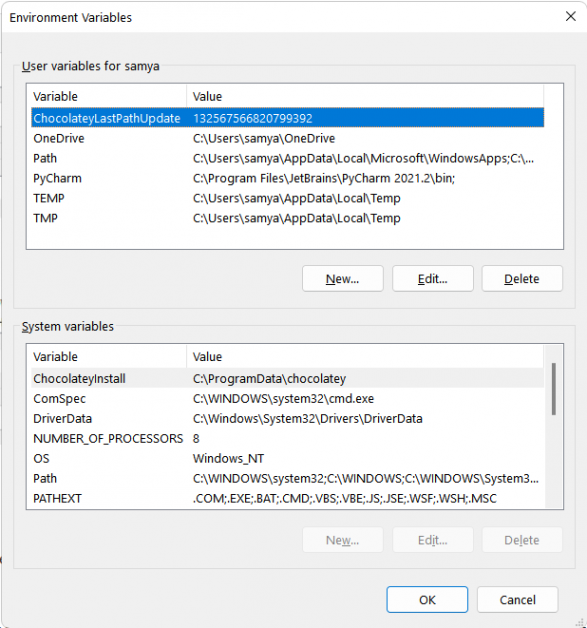Select the ChocolateyInstall system variable
The width and height of the screenshot is (587, 628).
tap(287, 378)
